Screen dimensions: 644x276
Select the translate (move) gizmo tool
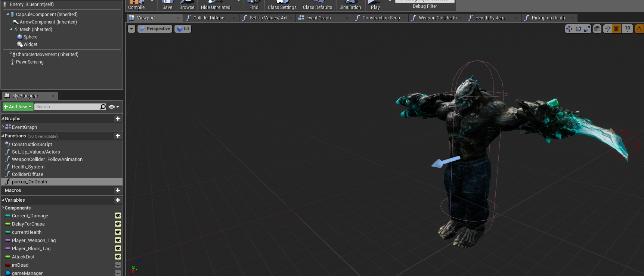click(x=569, y=29)
